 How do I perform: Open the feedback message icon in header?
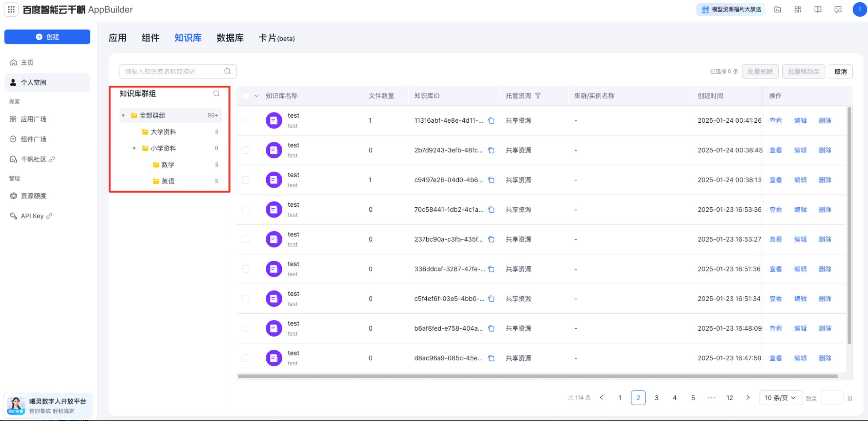838,10
